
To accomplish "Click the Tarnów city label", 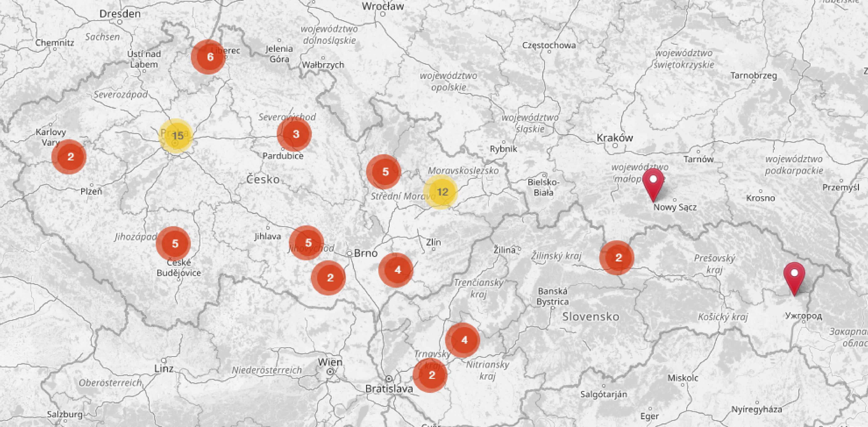I will pos(699,159).
